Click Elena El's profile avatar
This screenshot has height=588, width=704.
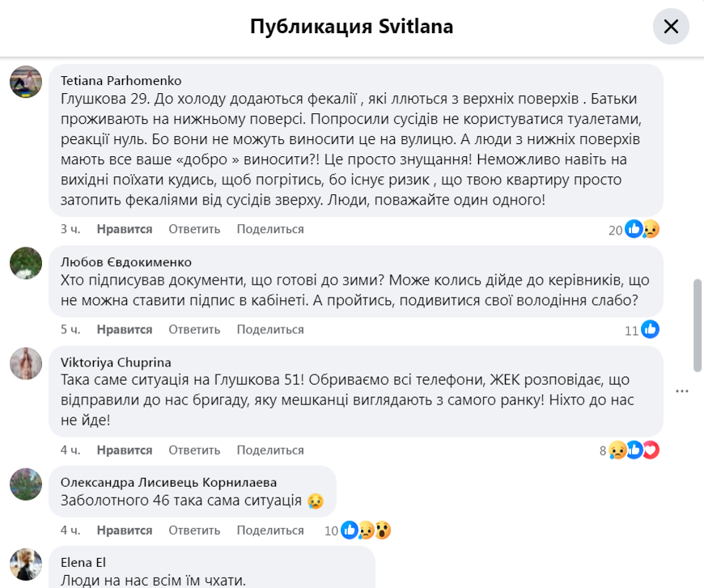click(26, 564)
